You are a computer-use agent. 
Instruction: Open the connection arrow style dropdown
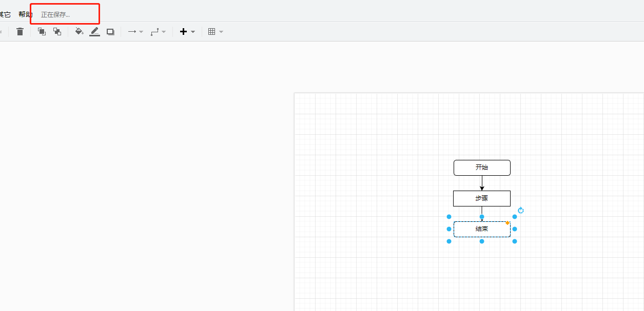tap(135, 32)
